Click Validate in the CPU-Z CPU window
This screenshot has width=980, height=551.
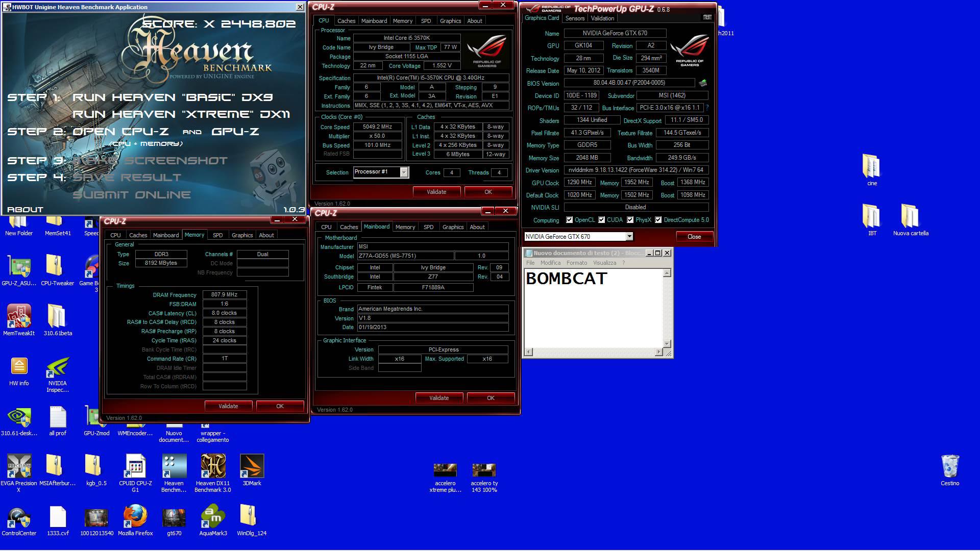(x=436, y=192)
